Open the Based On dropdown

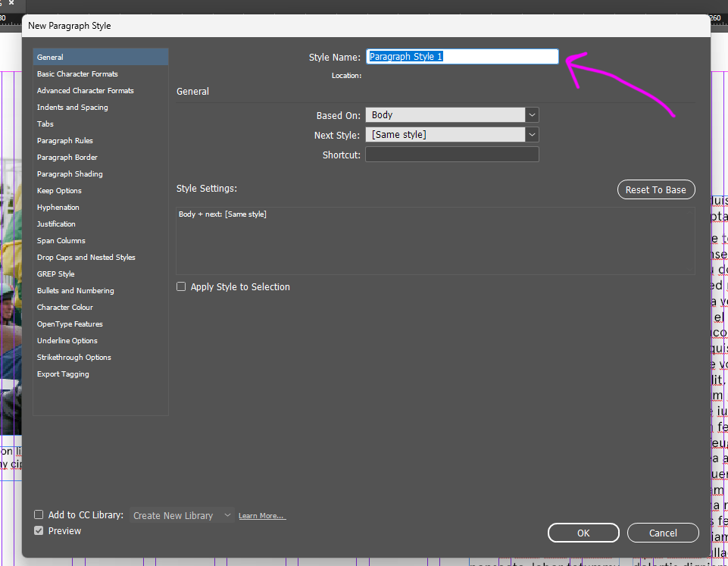coord(532,114)
